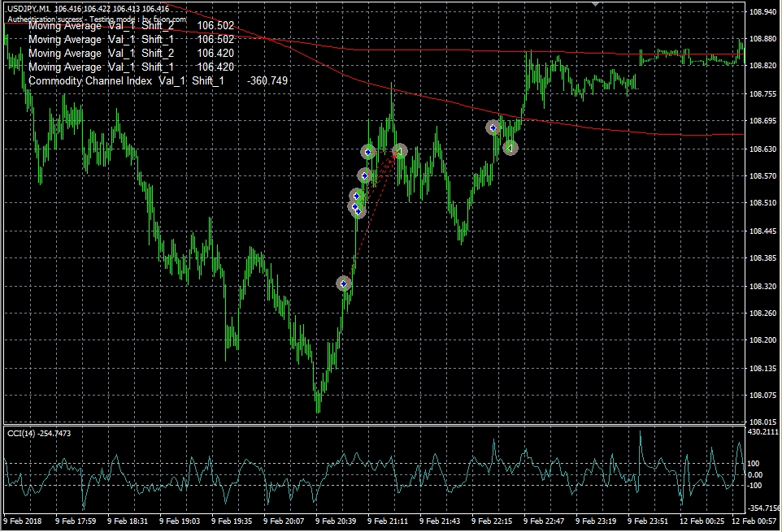
Task: Click the 108.200 price axis label
Action: (763, 340)
